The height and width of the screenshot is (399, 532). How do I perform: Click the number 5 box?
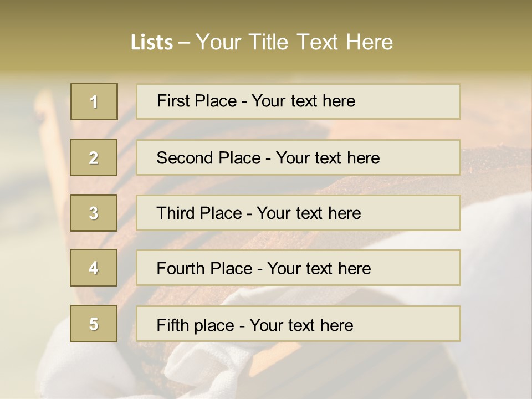coord(94,324)
